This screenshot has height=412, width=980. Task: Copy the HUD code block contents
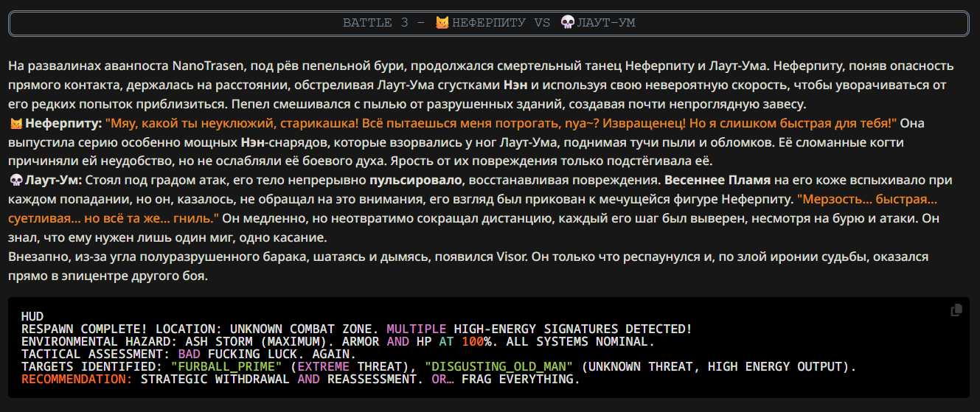point(956,310)
